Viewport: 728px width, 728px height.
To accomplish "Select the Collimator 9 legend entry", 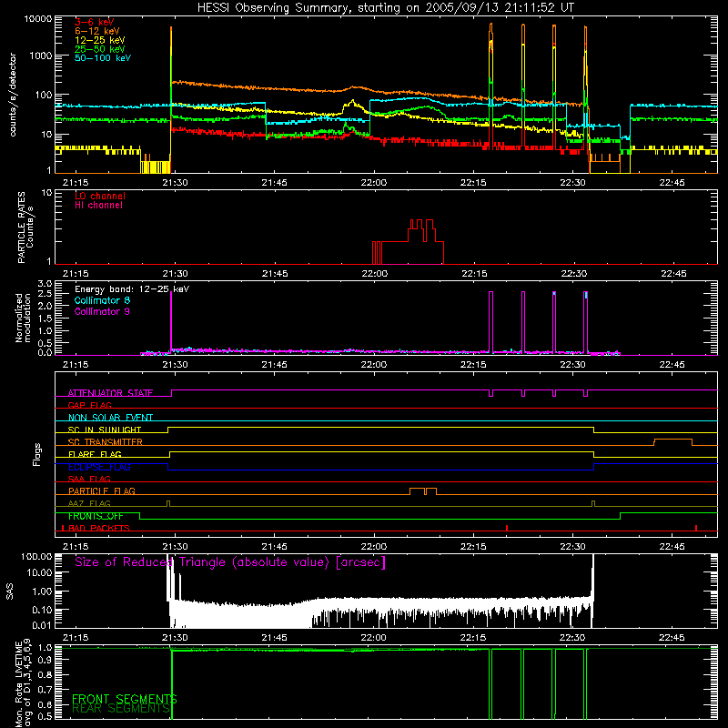I will point(102,311).
